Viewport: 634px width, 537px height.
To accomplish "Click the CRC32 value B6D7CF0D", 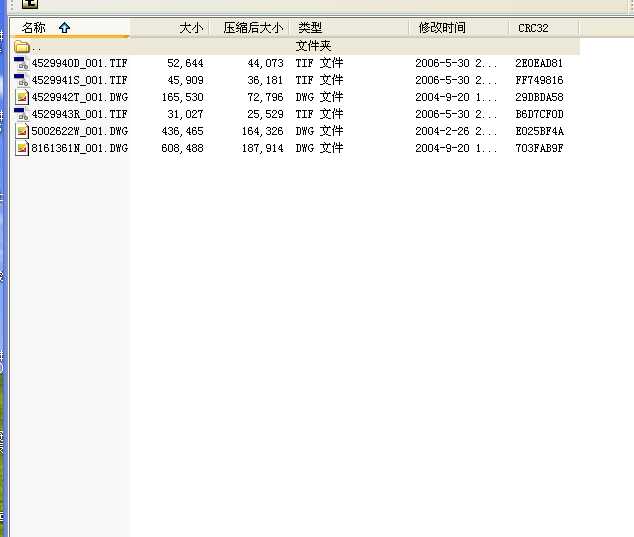I will pyautogui.click(x=539, y=114).
